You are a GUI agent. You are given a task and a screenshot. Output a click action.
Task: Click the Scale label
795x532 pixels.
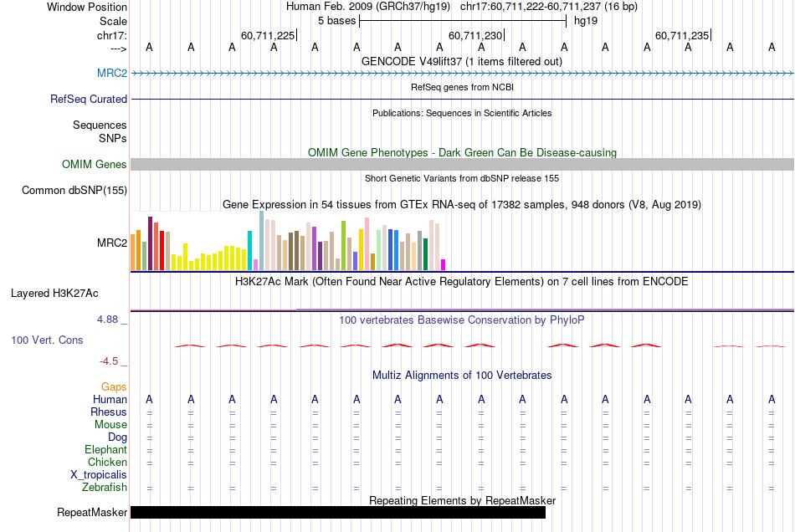[114, 21]
